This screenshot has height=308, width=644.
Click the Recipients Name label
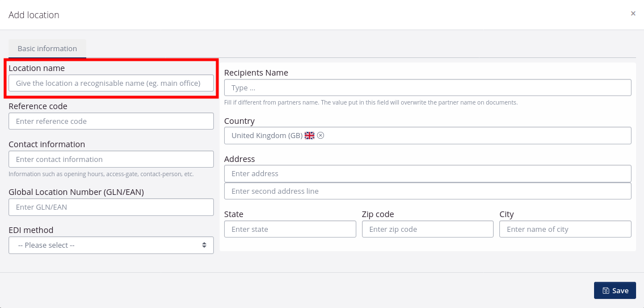point(256,73)
